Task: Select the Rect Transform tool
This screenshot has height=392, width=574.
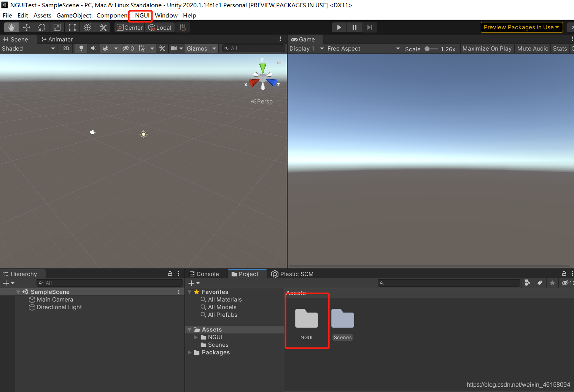Action: pos(72,27)
